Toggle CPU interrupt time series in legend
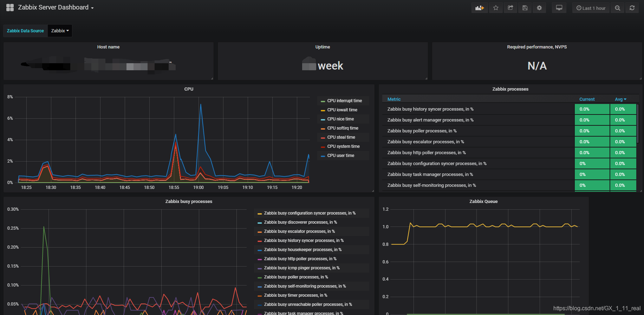 [344, 101]
